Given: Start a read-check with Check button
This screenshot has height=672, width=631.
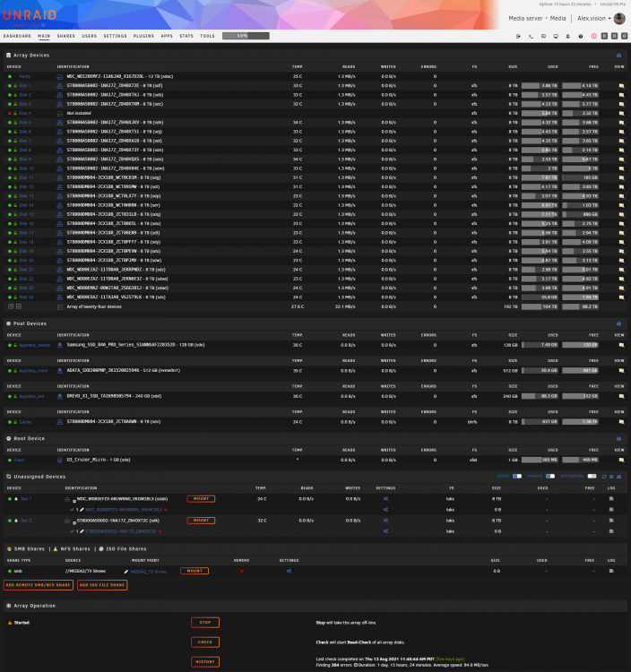Looking at the screenshot, I should pyautogui.click(x=205, y=642).
